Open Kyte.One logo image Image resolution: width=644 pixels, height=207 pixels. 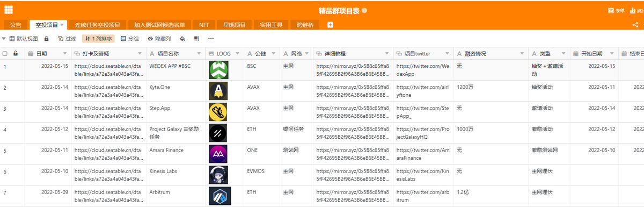click(218, 91)
